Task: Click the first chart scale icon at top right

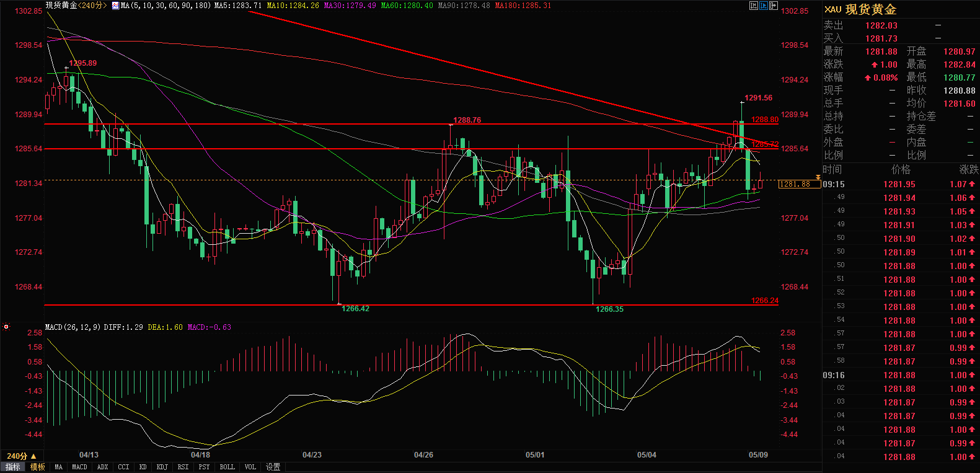Action: click(x=754, y=6)
